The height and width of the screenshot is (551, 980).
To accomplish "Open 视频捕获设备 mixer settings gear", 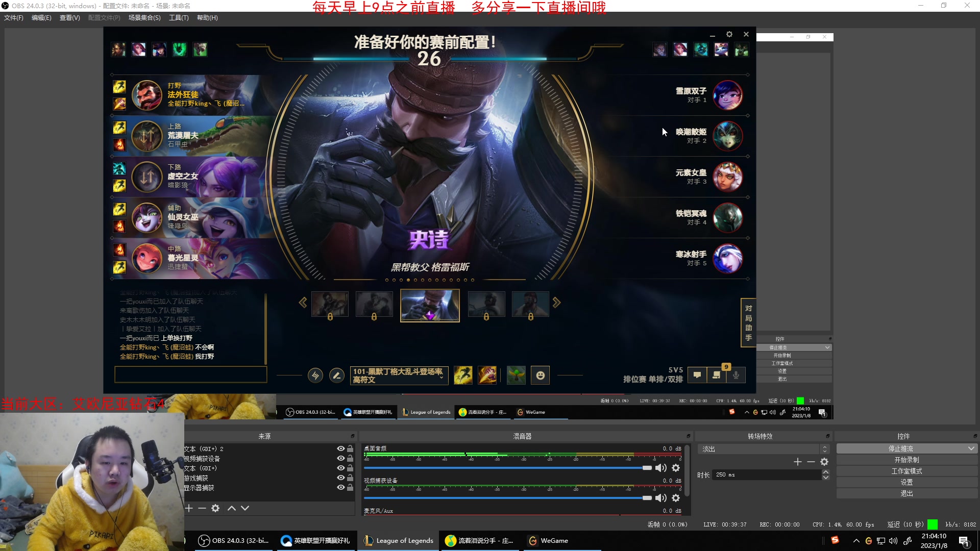I will pos(676,498).
